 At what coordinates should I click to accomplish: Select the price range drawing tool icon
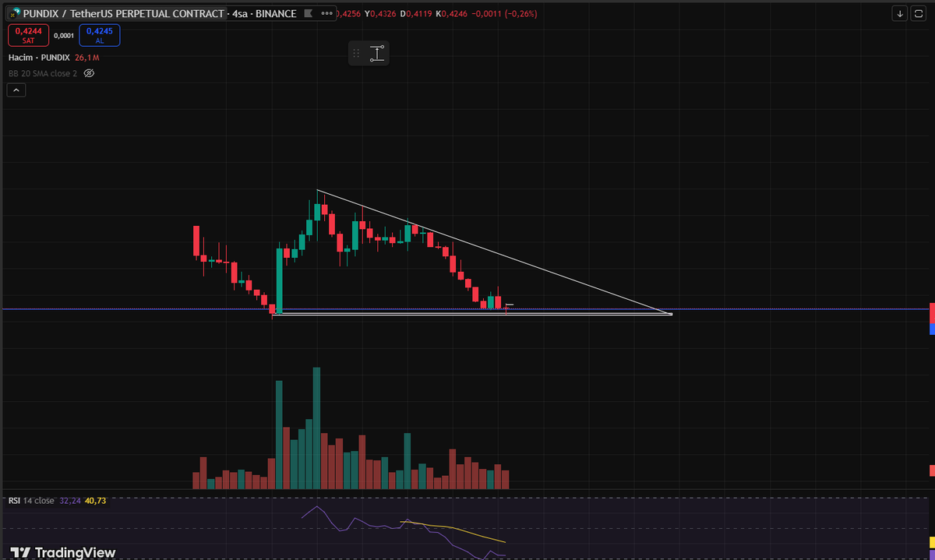pos(377,53)
